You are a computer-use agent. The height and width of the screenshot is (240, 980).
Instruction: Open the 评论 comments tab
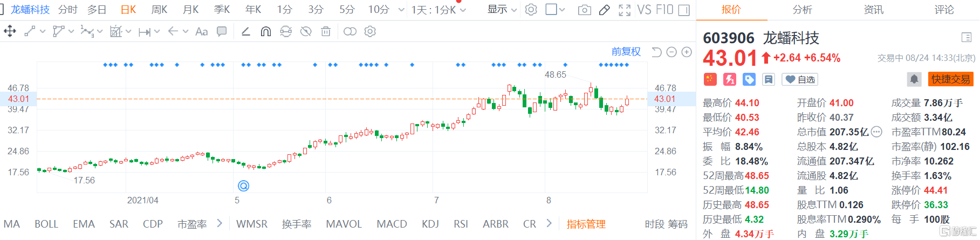click(944, 10)
